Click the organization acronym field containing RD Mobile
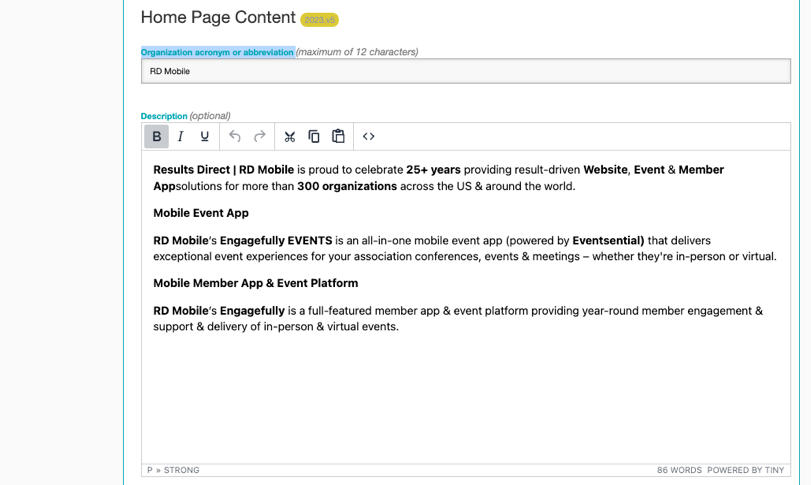The height and width of the screenshot is (485, 811). point(465,71)
